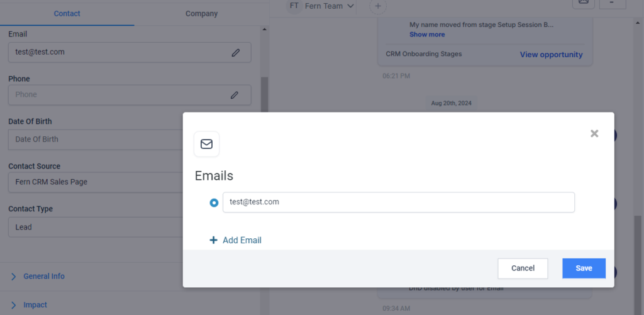Save the email changes
This screenshot has width=644, height=315.
(584, 268)
